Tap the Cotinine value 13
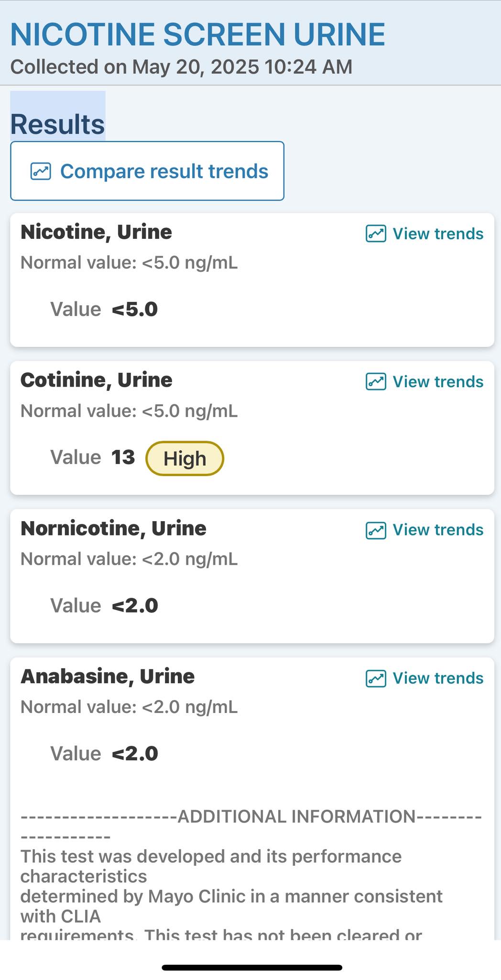This screenshot has width=501, height=980. [123, 457]
